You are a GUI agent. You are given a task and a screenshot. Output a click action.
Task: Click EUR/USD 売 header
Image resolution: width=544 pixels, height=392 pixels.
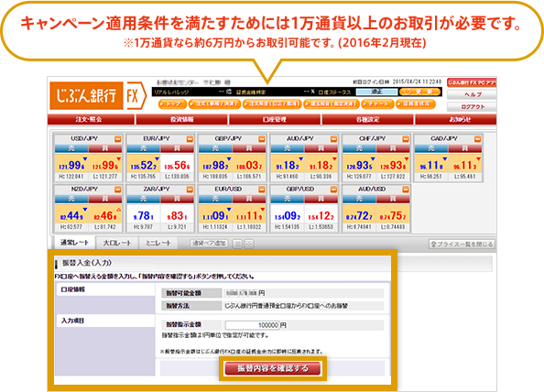215,199
